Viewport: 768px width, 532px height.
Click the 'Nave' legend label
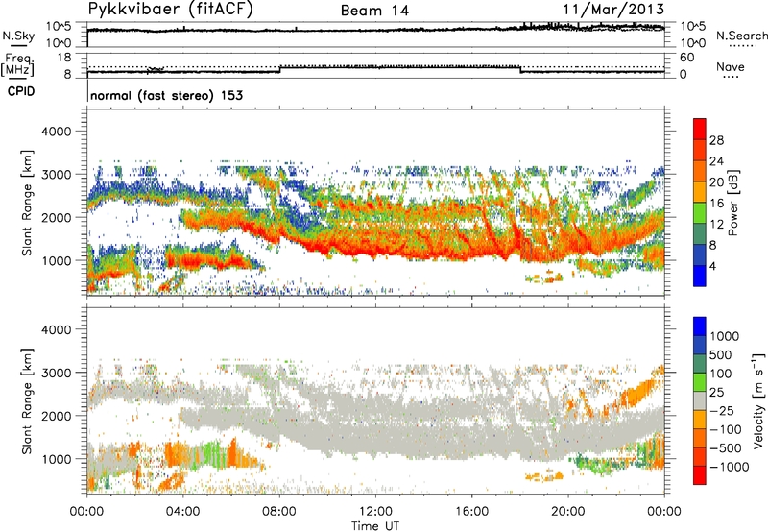pos(730,66)
